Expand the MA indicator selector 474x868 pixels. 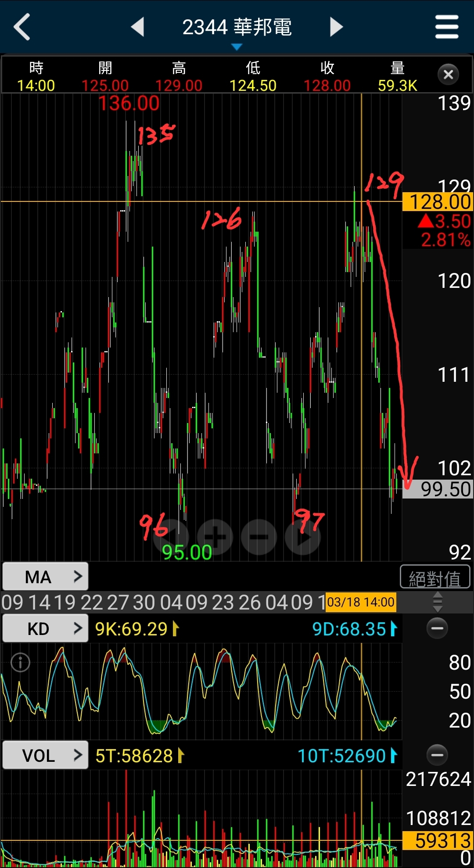[45, 577]
